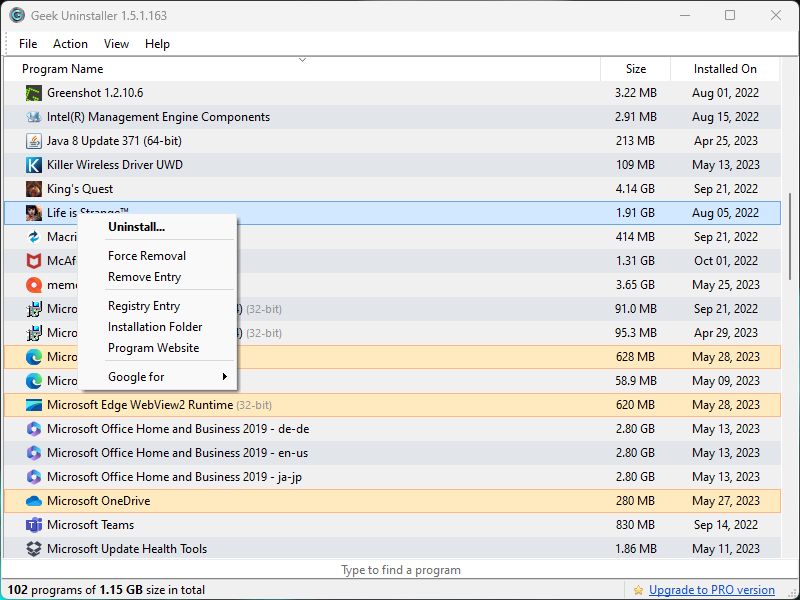800x600 pixels.
Task: Click the King's Quest game icon
Action: 34,189
